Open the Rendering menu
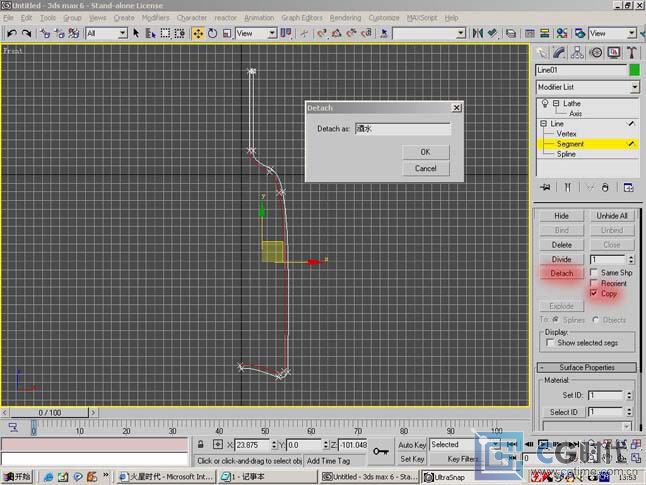Viewport: 646px width, 485px height. click(345, 18)
